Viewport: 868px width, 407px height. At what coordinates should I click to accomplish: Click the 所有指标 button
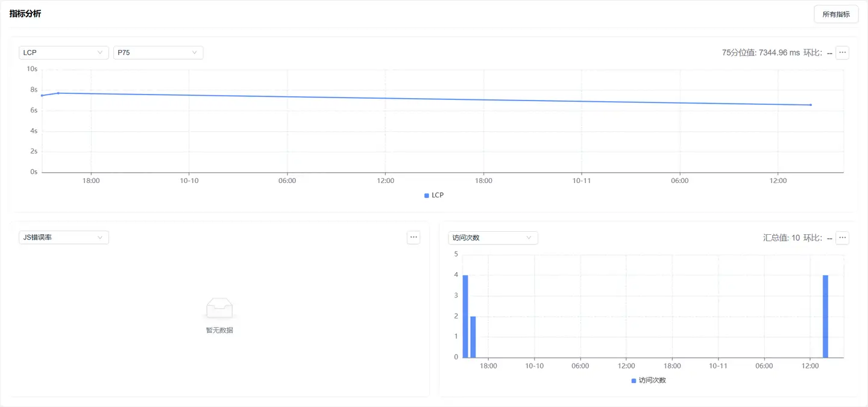835,14
